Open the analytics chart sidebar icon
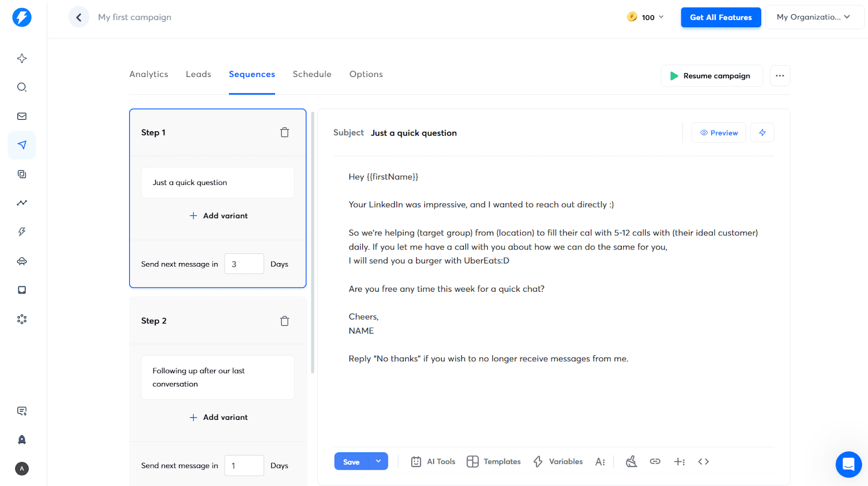 tap(22, 203)
